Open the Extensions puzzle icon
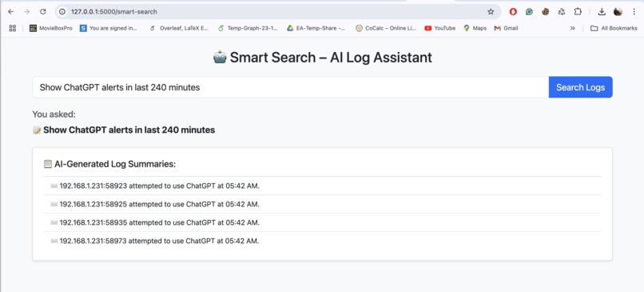 [578, 12]
